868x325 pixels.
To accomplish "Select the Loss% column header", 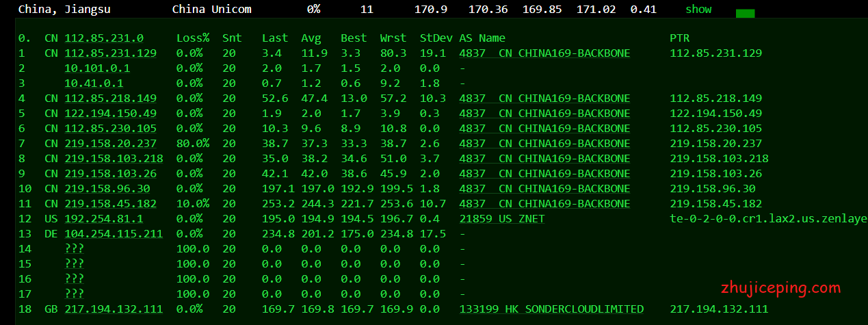I will (x=193, y=38).
